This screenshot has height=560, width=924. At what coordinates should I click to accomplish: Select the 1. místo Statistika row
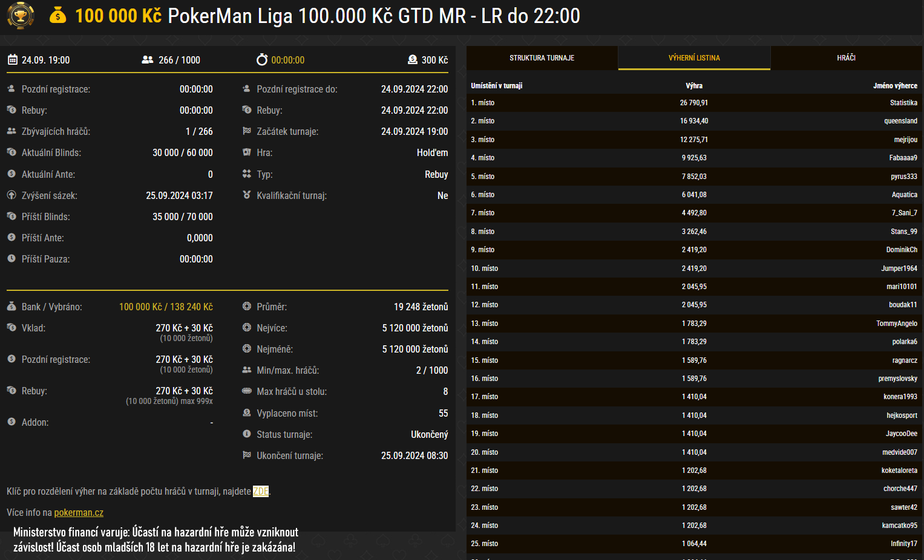(x=694, y=103)
